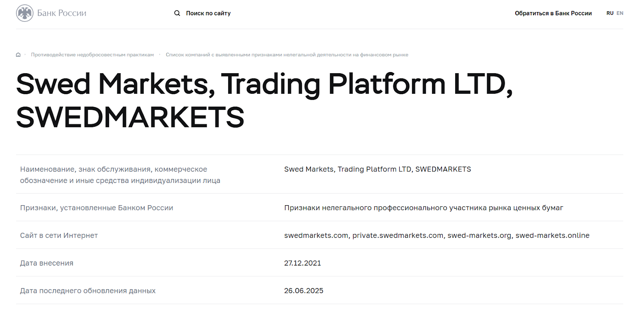Switch the site language to EN
The height and width of the screenshot is (311, 644).
click(x=620, y=13)
